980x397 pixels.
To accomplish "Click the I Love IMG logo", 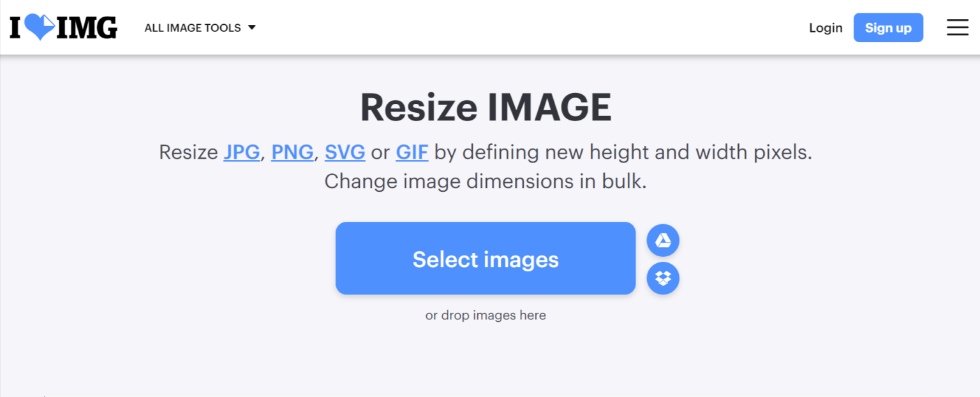I will coord(63,27).
